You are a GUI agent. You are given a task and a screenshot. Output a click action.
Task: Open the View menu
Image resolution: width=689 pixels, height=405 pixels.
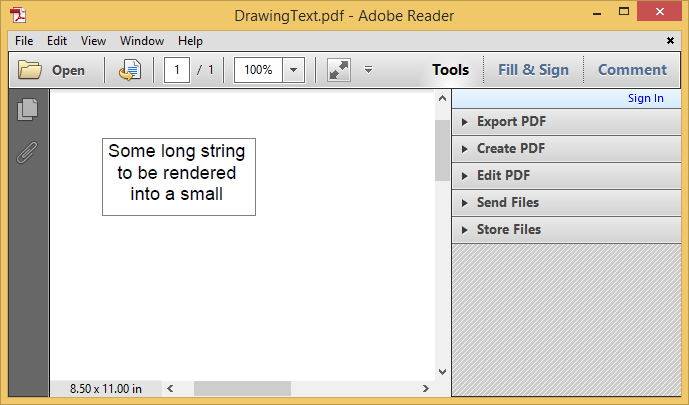pos(93,41)
